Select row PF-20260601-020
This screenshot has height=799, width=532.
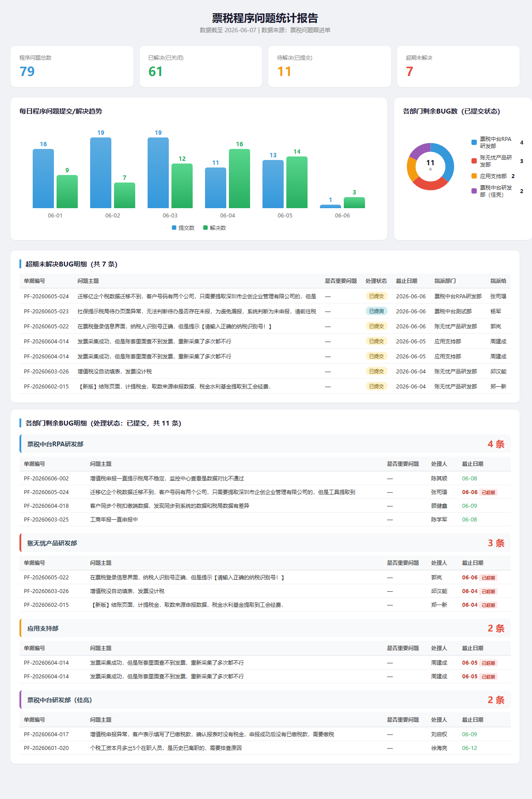(x=265, y=748)
